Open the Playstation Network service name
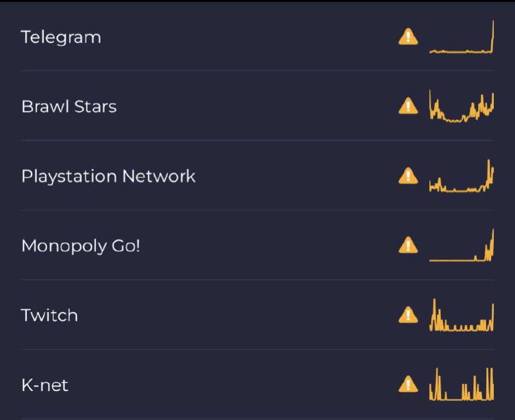The height and width of the screenshot is (420, 515). tap(108, 176)
